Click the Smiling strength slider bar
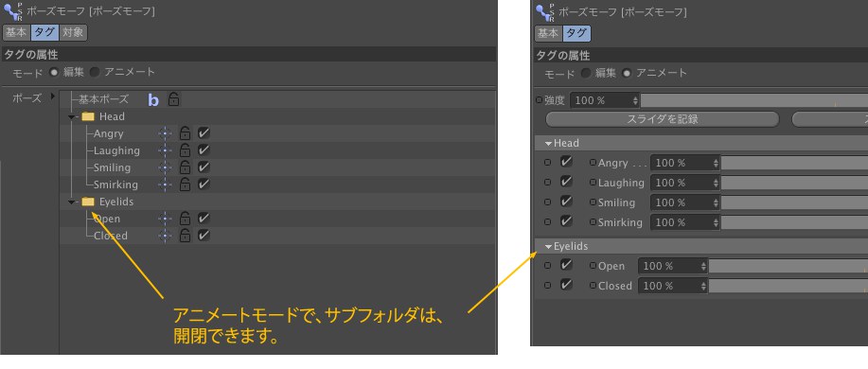This screenshot has height=369, width=868. point(794,202)
